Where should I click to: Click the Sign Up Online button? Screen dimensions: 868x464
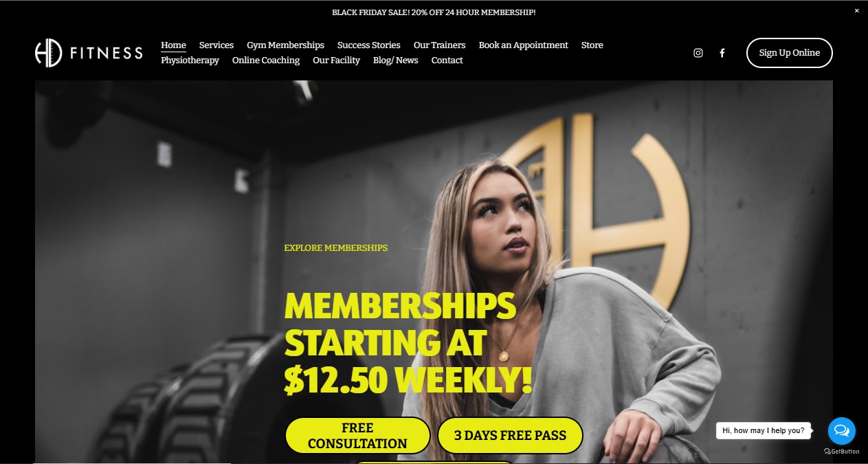point(790,53)
